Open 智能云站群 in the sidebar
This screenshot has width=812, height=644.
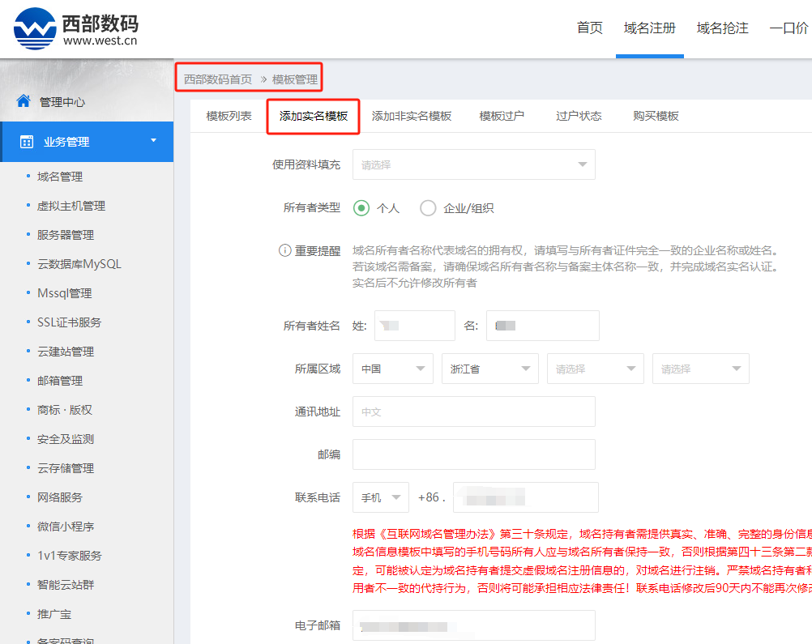tap(66, 585)
